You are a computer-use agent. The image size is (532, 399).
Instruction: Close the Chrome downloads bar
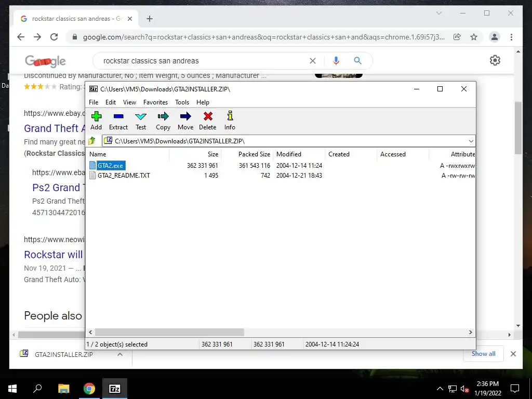pos(513,354)
